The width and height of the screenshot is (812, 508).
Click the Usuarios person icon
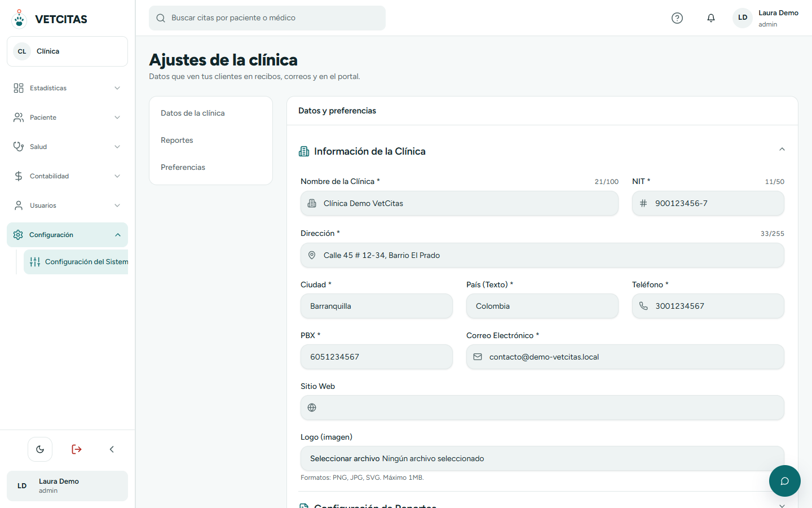[19, 205]
